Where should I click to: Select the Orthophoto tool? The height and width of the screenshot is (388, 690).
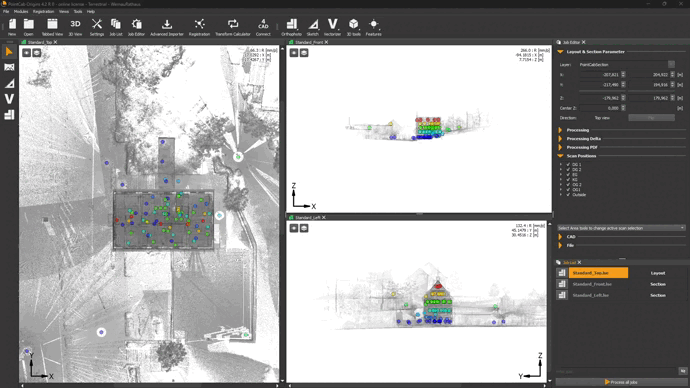pyautogui.click(x=291, y=26)
